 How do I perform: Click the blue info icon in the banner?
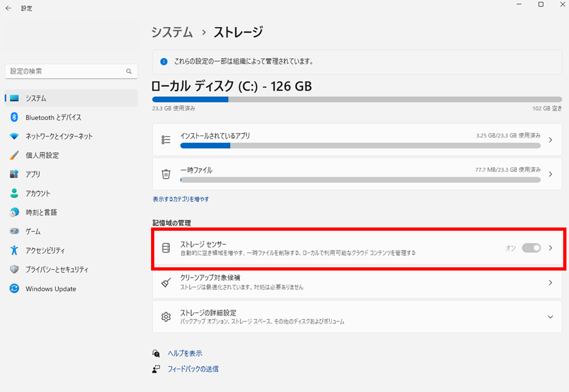click(x=164, y=62)
